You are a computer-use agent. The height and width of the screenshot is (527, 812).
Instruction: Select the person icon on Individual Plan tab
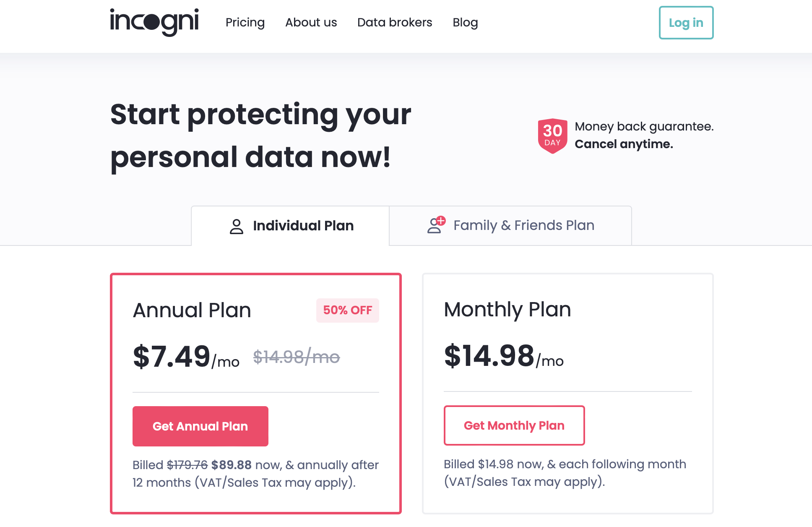coord(236,226)
